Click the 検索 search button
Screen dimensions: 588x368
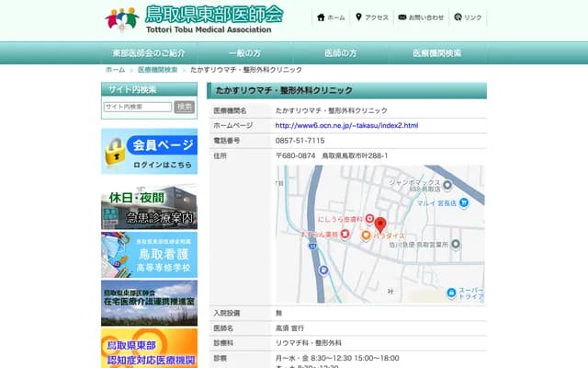(x=185, y=107)
